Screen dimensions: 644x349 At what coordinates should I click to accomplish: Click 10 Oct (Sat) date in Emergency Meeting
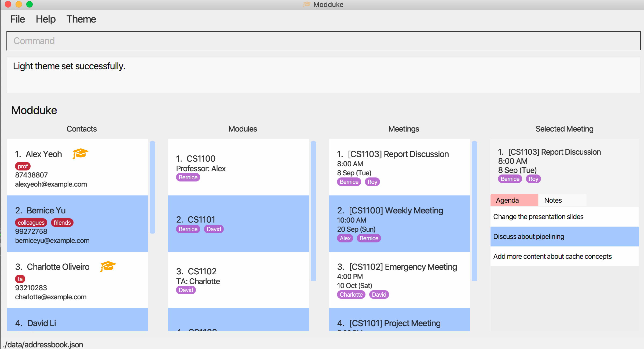354,286
